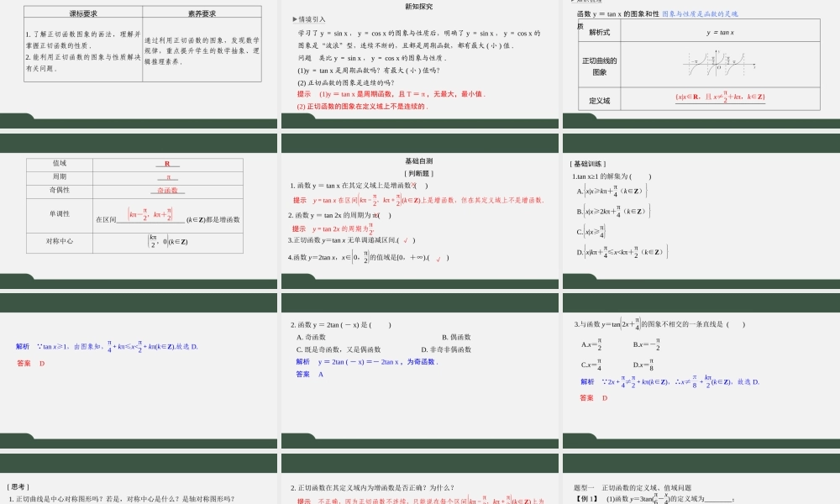
Task: Select the slide listing 值域, 周期 and 奇偶性
Action: pos(139,214)
